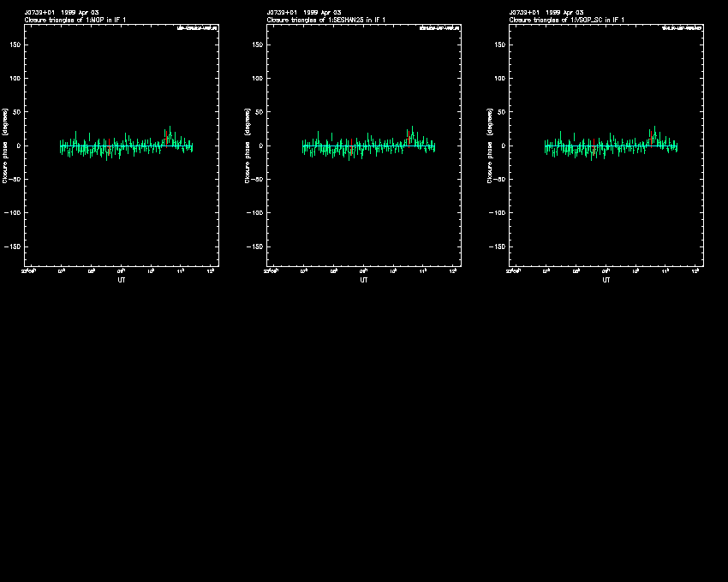Viewport: 728px width, 582px height.
Task: Click the 150 tick label on the SESHAN25 plot
Action: pos(258,45)
